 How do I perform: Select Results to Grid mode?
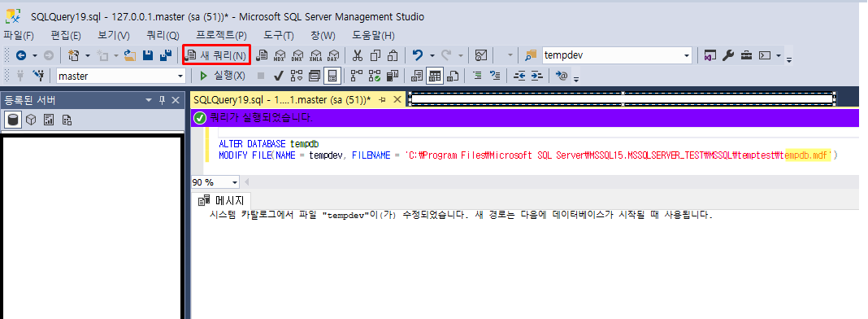coord(435,76)
